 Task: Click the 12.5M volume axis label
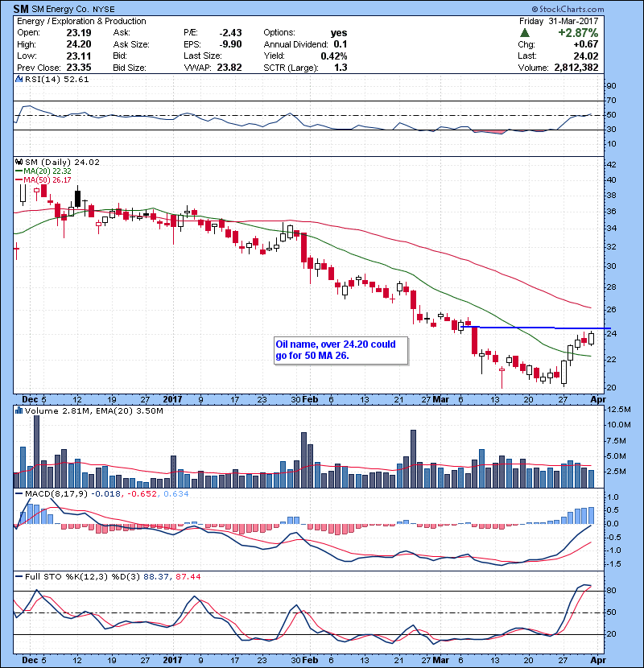[618, 410]
